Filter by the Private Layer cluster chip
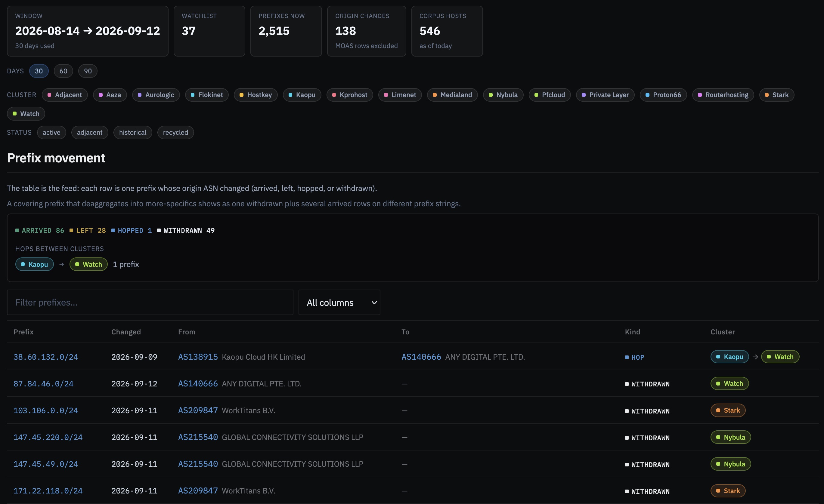 [605, 95]
